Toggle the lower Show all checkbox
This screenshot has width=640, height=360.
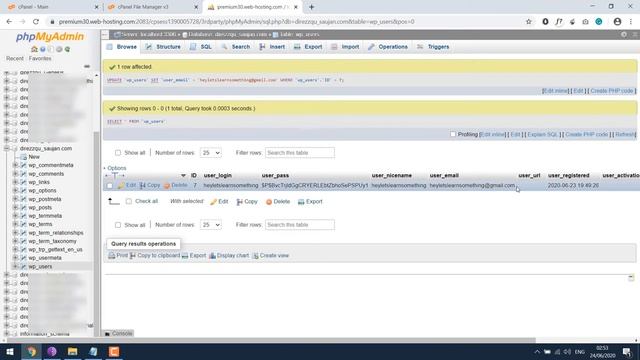(x=118, y=225)
